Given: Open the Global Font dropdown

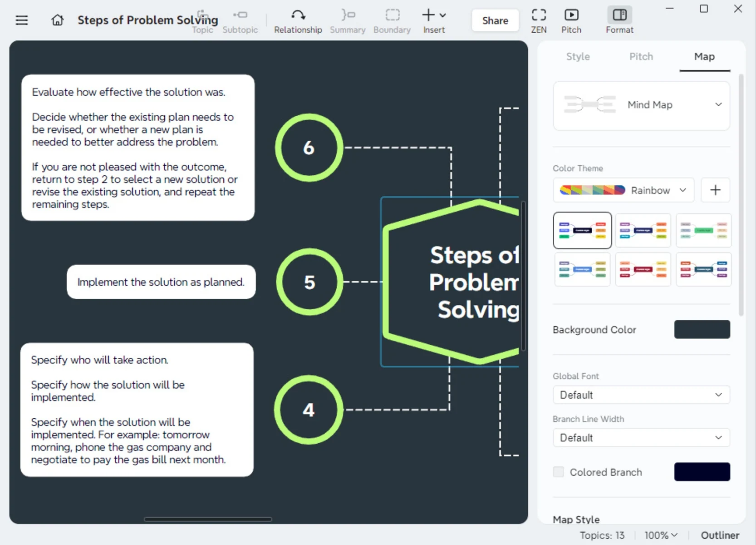Looking at the screenshot, I should (641, 395).
